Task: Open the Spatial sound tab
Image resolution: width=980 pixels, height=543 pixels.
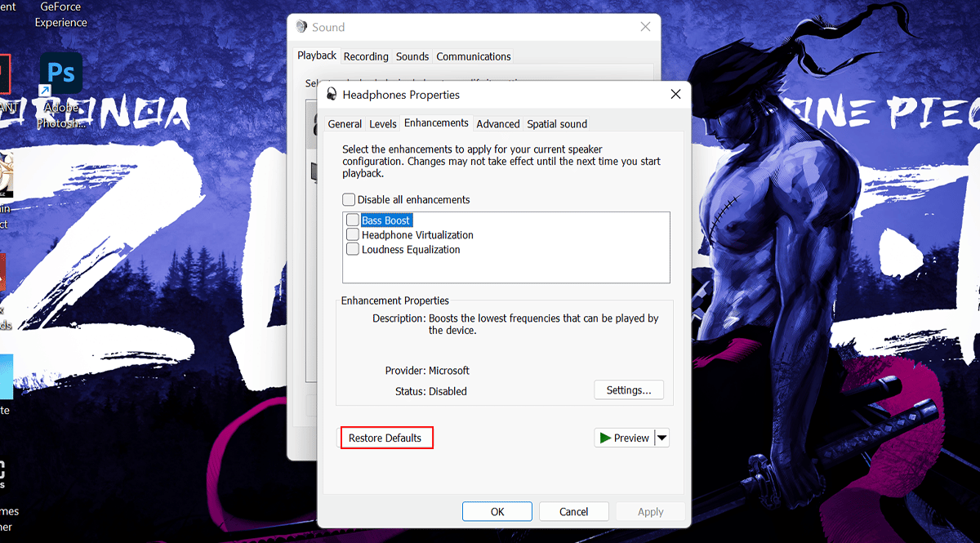Action: 557,124
